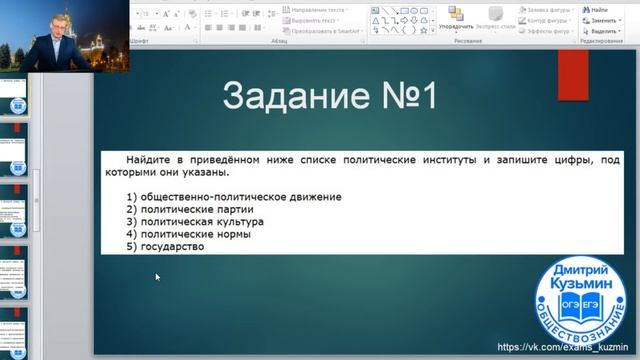Open the Character Spacing options
This screenshot has height=360, width=640.
(x=153, y=28)
